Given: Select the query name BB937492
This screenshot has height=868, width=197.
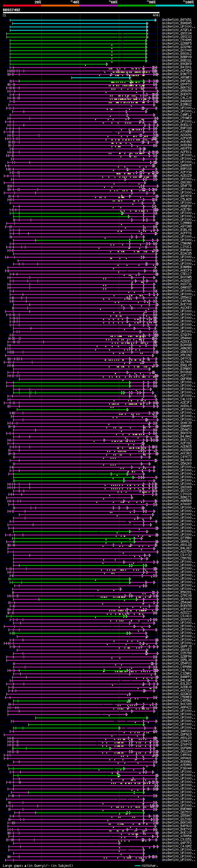Looking at the screenshot, I should pyautogui.click(x=11, y=10).
